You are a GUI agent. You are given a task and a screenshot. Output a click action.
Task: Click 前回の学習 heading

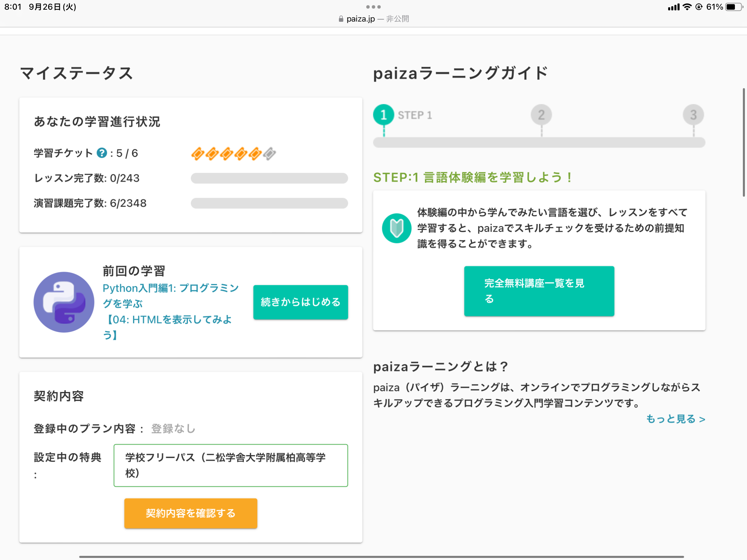134,271
